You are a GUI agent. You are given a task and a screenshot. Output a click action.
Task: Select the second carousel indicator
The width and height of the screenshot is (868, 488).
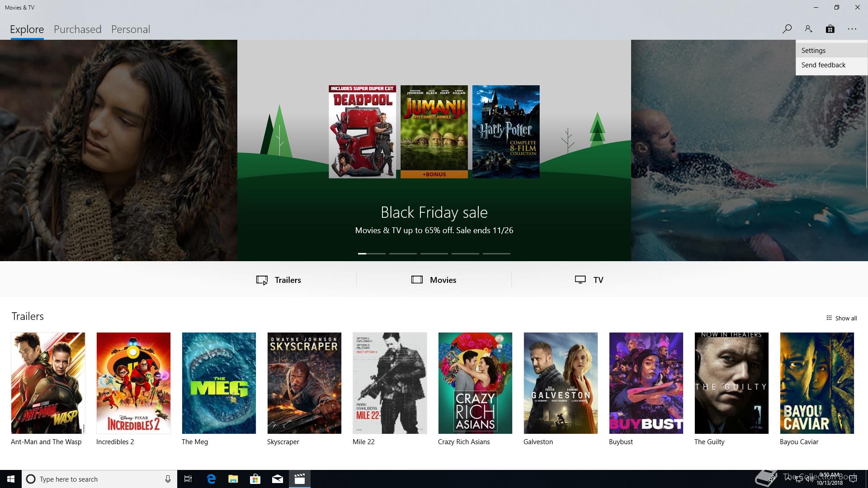coord(403,253)
